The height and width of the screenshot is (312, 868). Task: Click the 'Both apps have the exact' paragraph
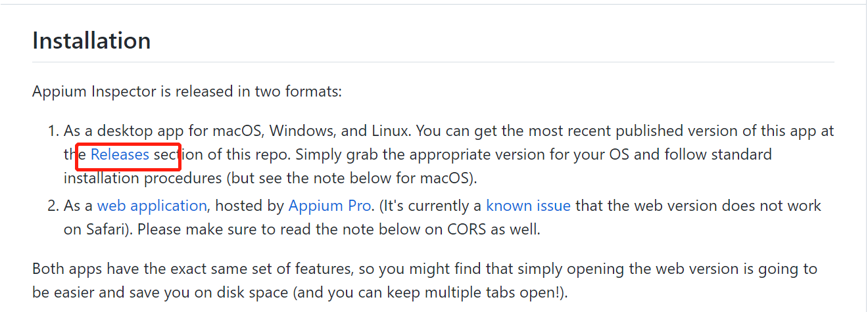click(425, 280)
